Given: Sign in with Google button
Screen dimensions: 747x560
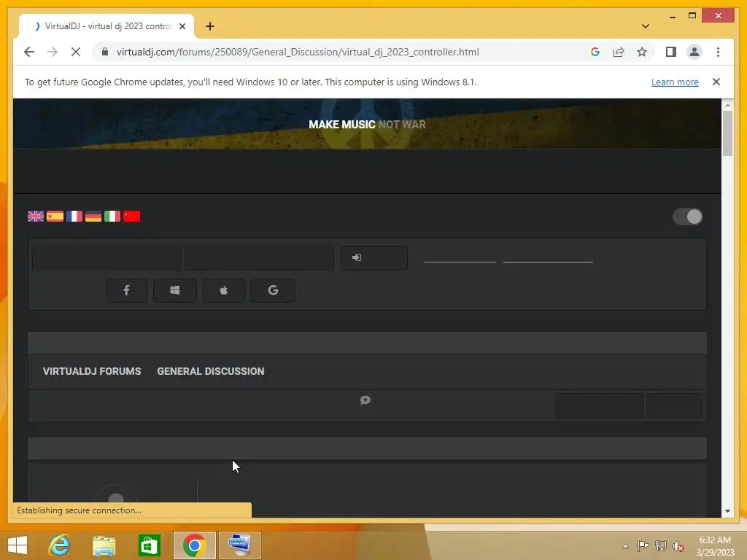Looking at the screenshot, I should pyautogui.click(x=273, y=290).
